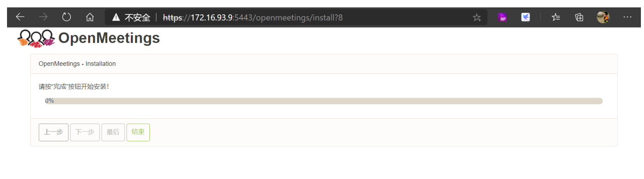Click the 上一步 (previous) button

click(54, 132)
